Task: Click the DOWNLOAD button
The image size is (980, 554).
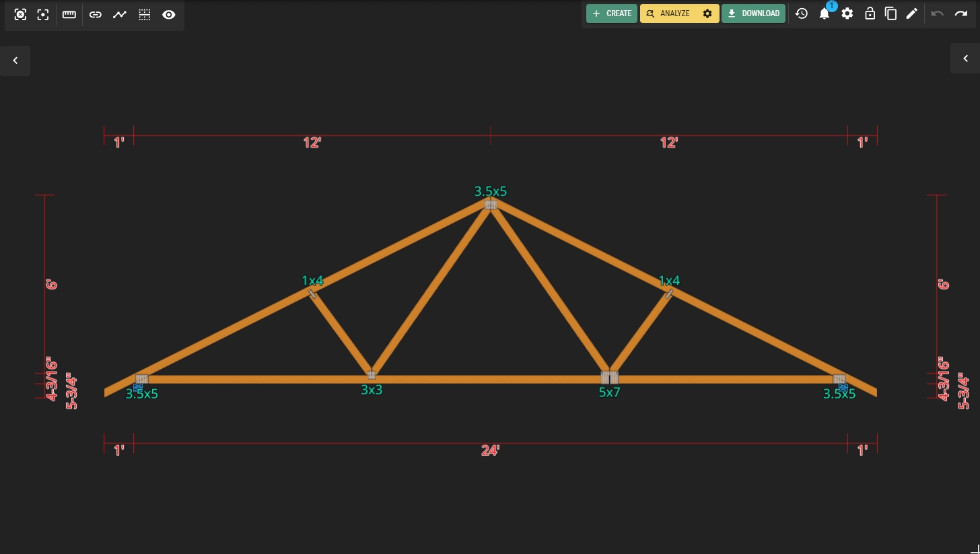Action: pyautogui.click(x=753, y=13)
